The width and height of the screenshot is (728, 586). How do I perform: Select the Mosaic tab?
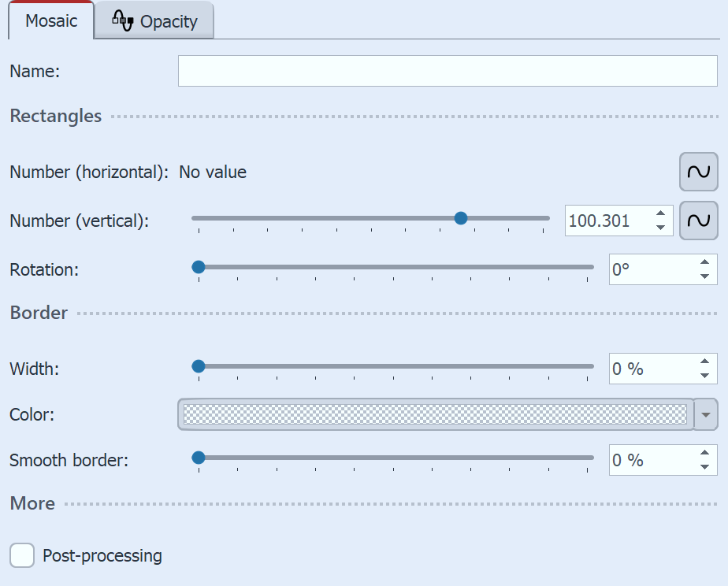(50, 21)
